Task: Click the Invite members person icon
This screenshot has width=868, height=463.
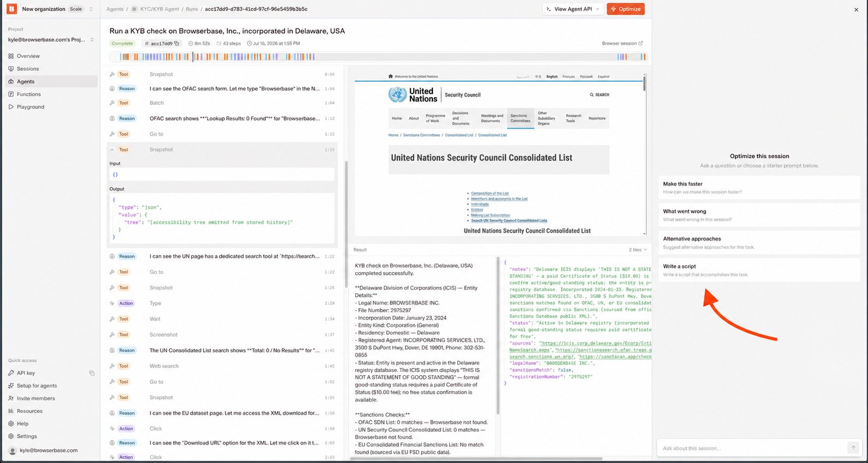Action: (11, 398)
